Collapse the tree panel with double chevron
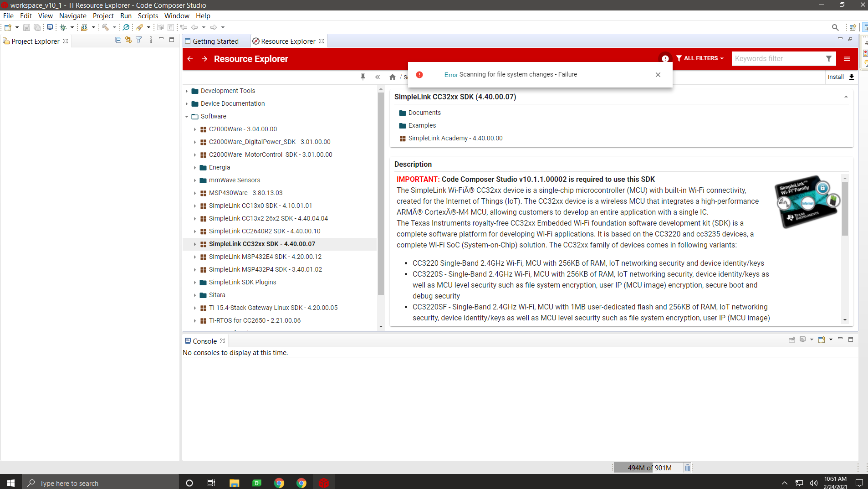The height and width of the screenshot is (489, 868). tap(378, 77)
